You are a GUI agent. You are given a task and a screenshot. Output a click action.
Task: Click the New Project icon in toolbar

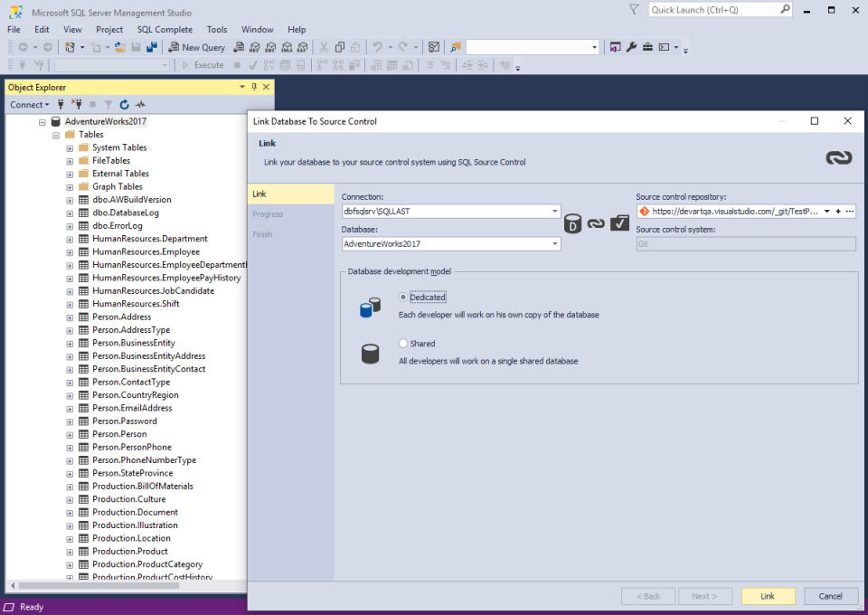tap(70, 48)
